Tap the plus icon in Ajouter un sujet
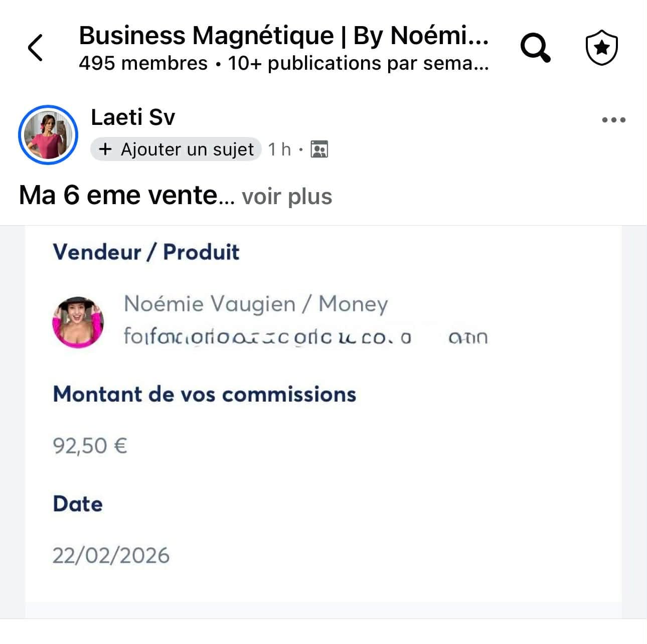Image resolution: width=647 pixels, height=644 pixels. point(105,149)
